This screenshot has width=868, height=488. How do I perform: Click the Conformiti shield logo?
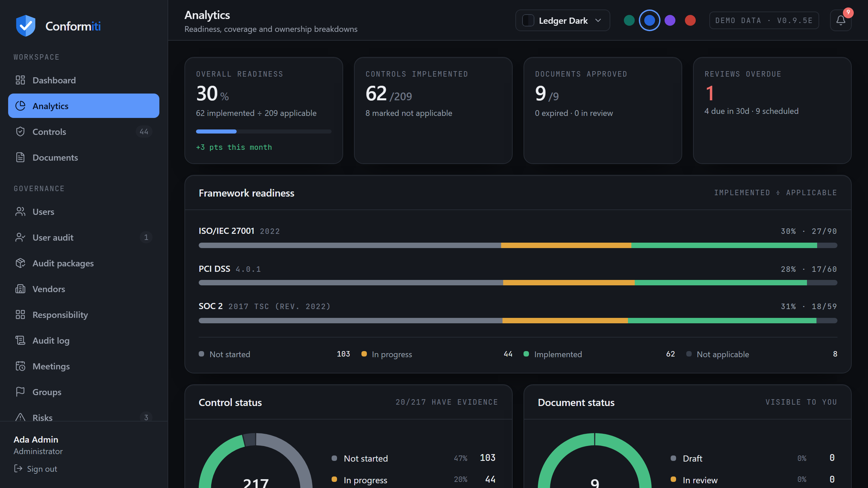tap(25, 26)
